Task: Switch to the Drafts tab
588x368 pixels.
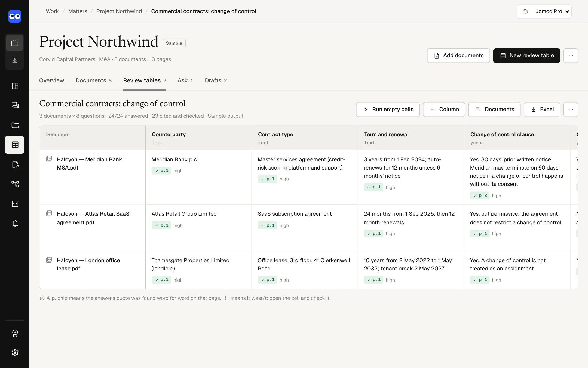Action: [x=216, y=80]
